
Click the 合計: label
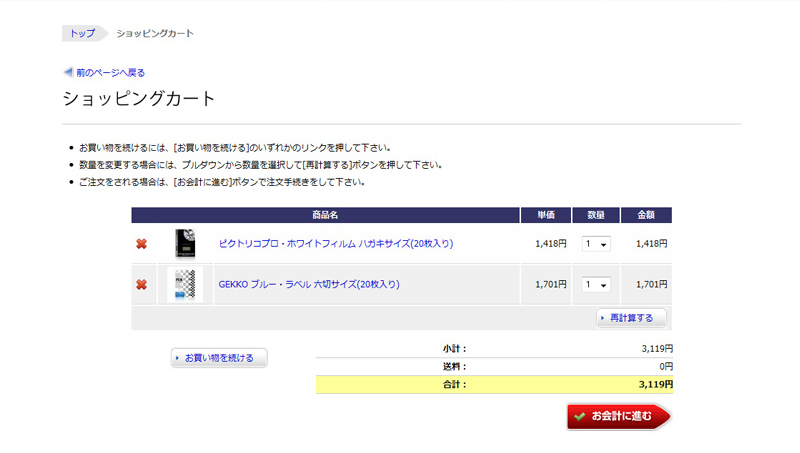(x=455, y=385)
